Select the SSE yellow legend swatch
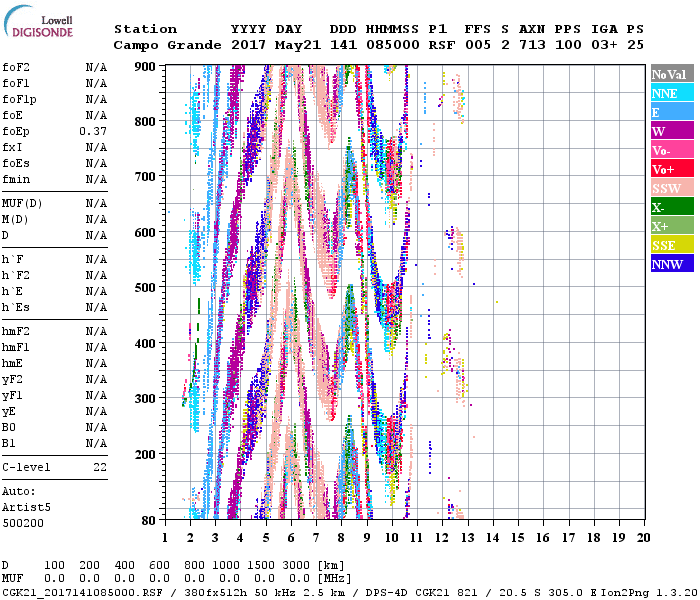Screen dimensions: 700x600 point(671,246)
